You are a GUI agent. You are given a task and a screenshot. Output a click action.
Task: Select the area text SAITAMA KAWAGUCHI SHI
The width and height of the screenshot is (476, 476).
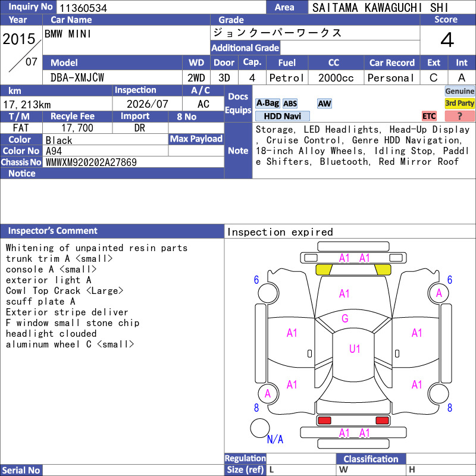[380, 8]
